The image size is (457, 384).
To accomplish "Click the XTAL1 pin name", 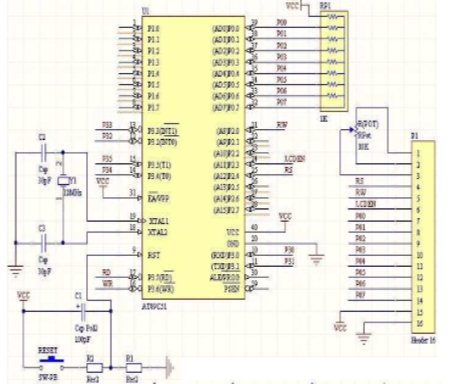I will (158, 221).
